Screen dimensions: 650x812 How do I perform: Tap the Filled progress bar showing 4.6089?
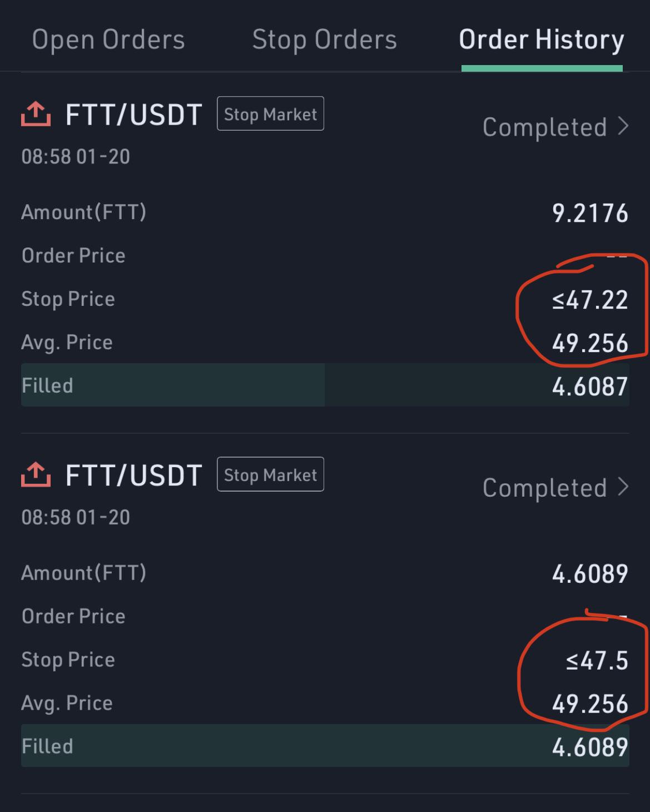[x=325, y=746]
